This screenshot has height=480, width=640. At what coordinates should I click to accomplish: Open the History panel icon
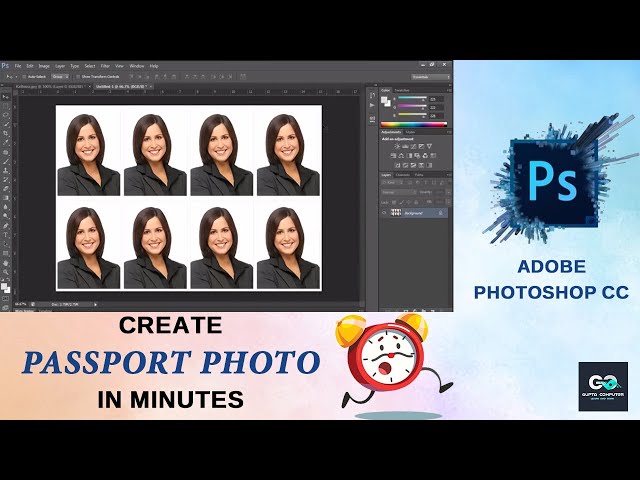[x=372, y=95]
